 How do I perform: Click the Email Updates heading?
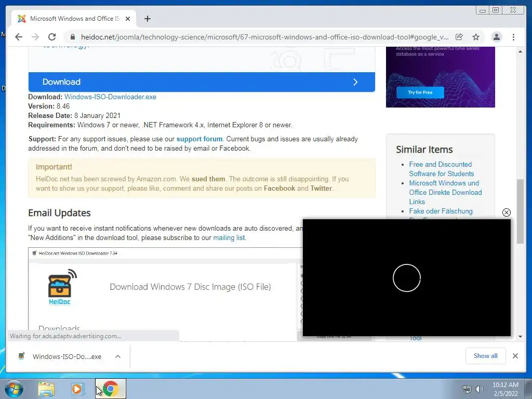59,213
